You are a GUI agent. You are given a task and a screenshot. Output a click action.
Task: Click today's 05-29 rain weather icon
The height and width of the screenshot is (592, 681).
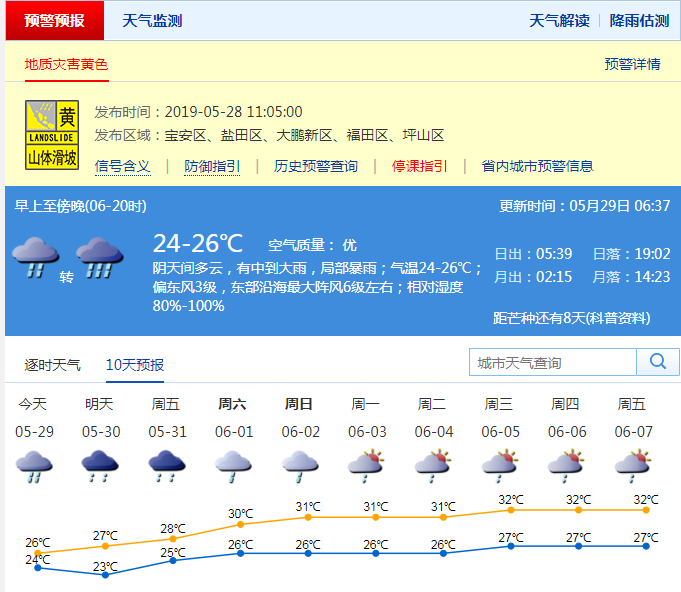coord(35,465)
